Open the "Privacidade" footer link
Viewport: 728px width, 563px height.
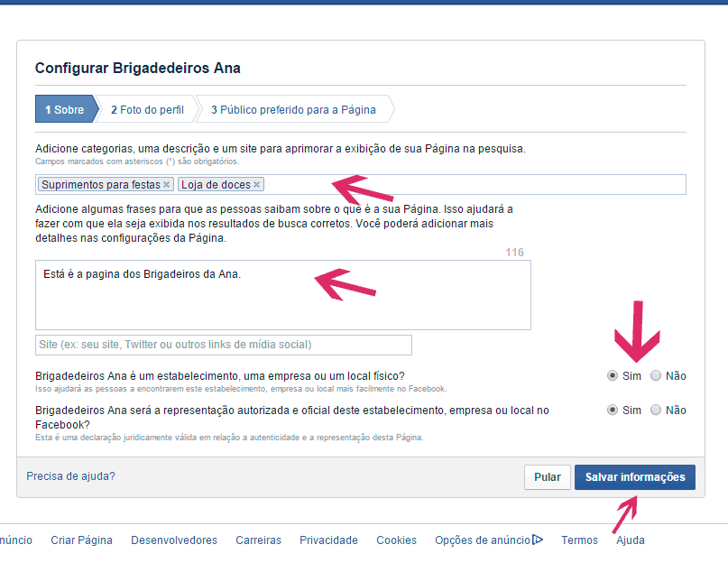click(328, 540)
